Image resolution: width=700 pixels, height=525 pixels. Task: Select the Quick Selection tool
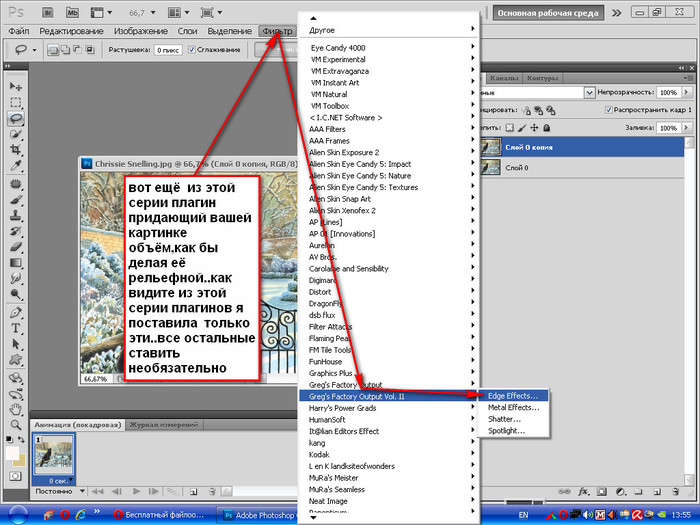click(x=16, y=134)
